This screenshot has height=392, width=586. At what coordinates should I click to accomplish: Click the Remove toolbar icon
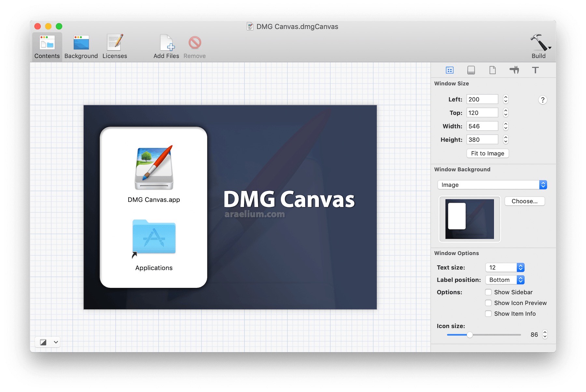(195, 43)
